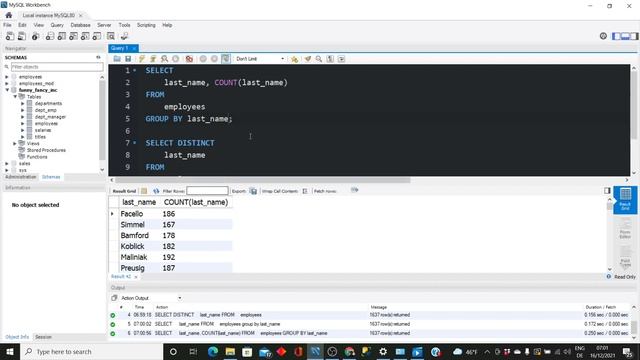
Task: Open the File menu
Action: [7, 25]
